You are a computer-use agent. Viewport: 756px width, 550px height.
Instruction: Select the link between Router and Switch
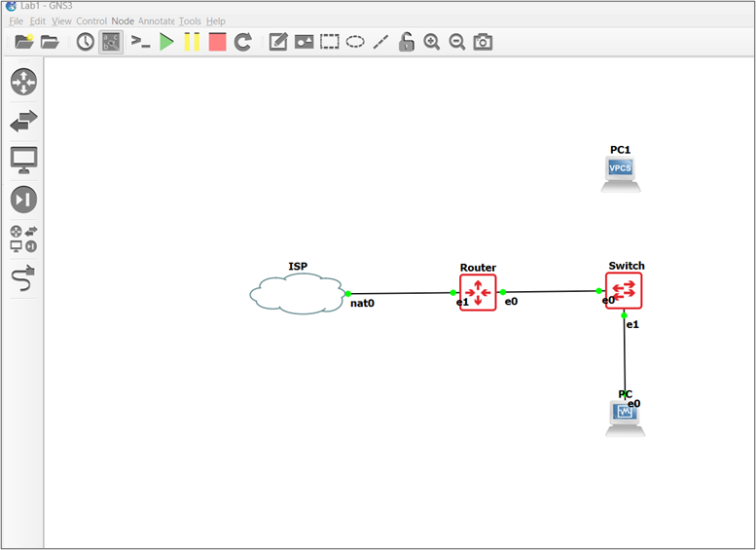(x=551, y=291)
